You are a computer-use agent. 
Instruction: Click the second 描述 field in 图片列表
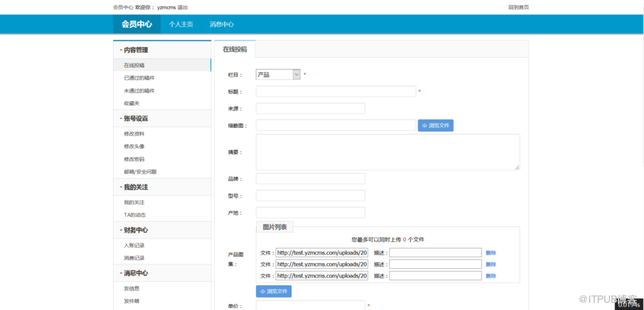(436, 264)
